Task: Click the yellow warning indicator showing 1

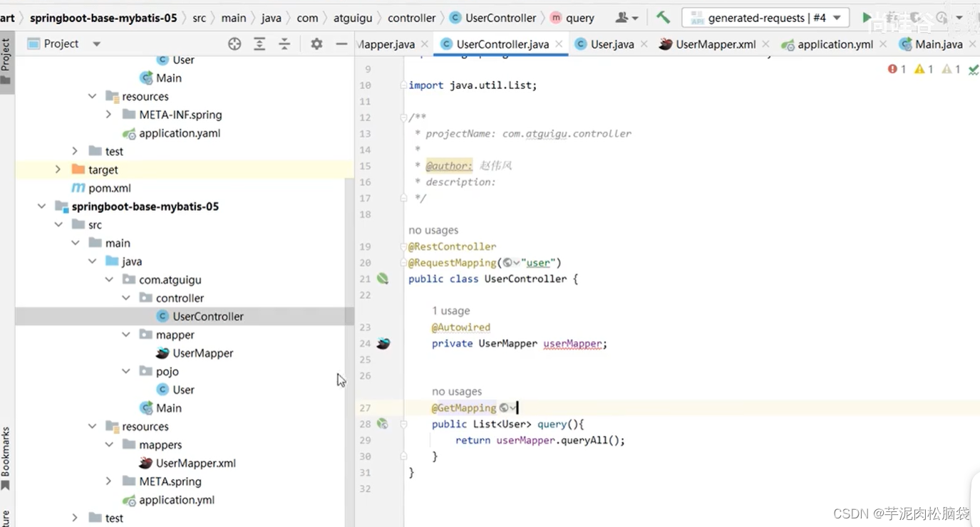Action: 924,69
